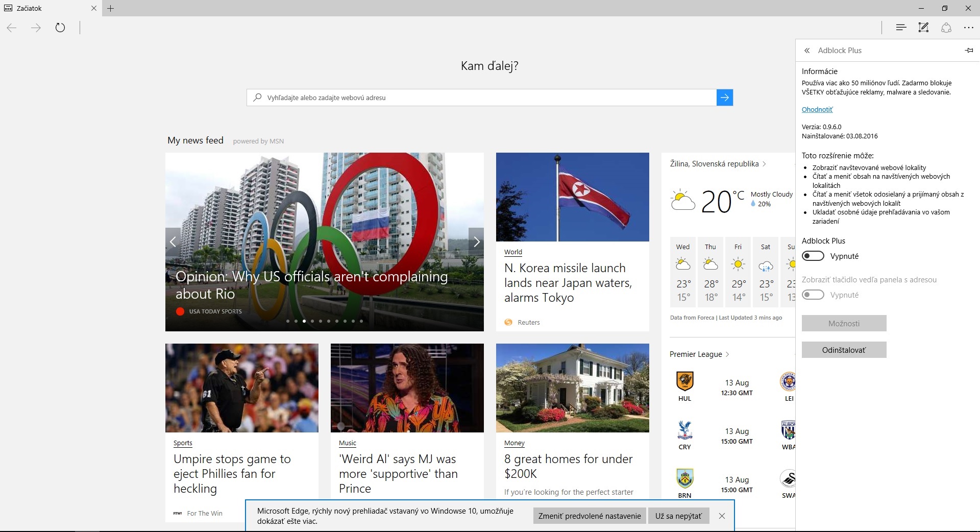Open the More actions ellipsis menu

969,28
